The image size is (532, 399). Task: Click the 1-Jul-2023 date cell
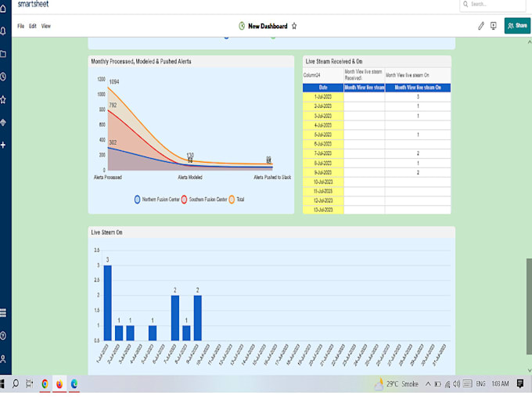(x=323, y=97)
